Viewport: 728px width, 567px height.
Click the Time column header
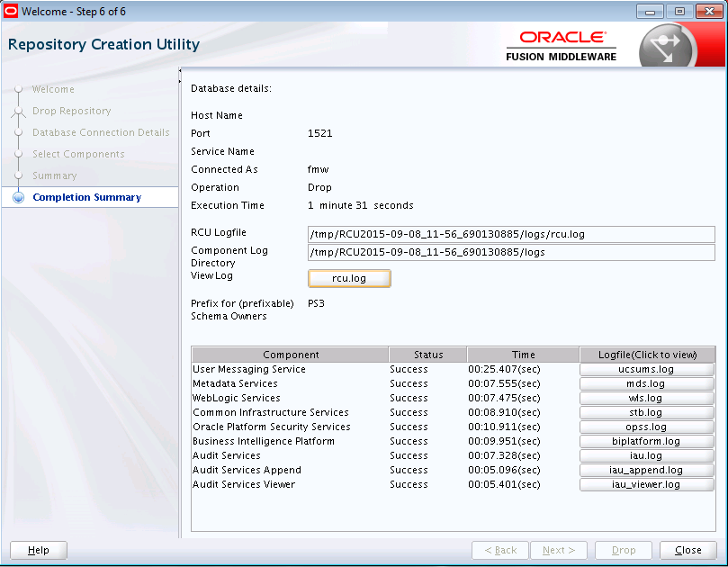point(523,355)
